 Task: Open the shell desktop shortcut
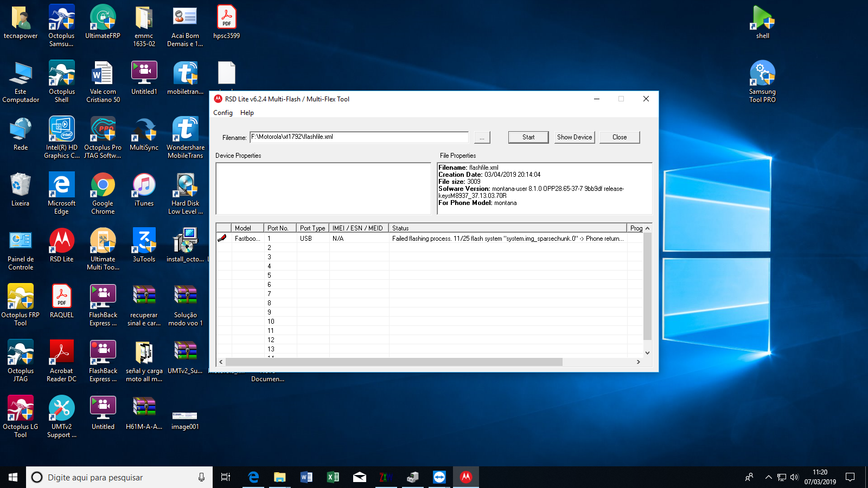coord(763,22)
